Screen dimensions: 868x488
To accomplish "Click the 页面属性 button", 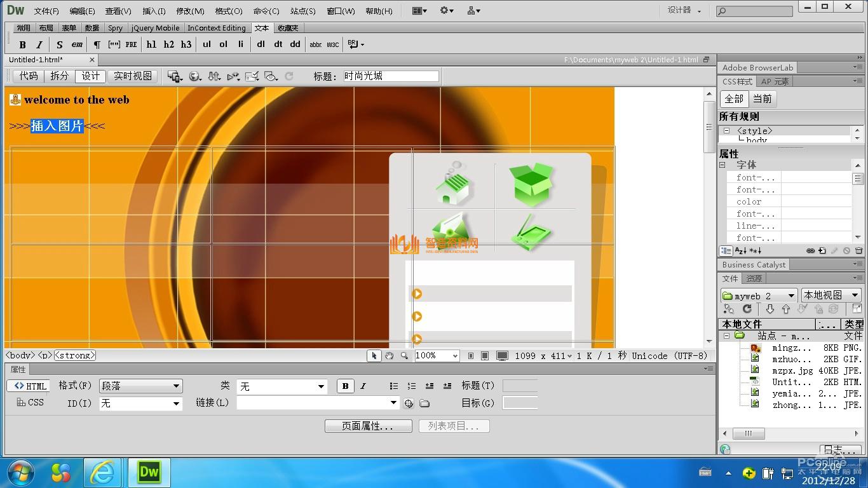I will (368, 426).
